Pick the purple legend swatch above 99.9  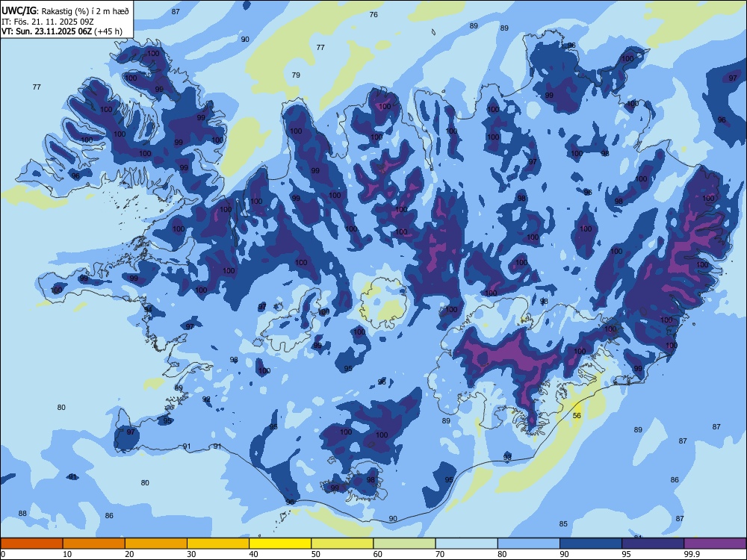click(x=715, y=544)
